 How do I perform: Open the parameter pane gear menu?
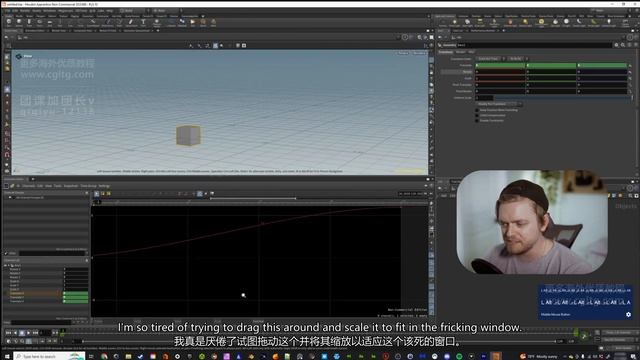[616, 45]
